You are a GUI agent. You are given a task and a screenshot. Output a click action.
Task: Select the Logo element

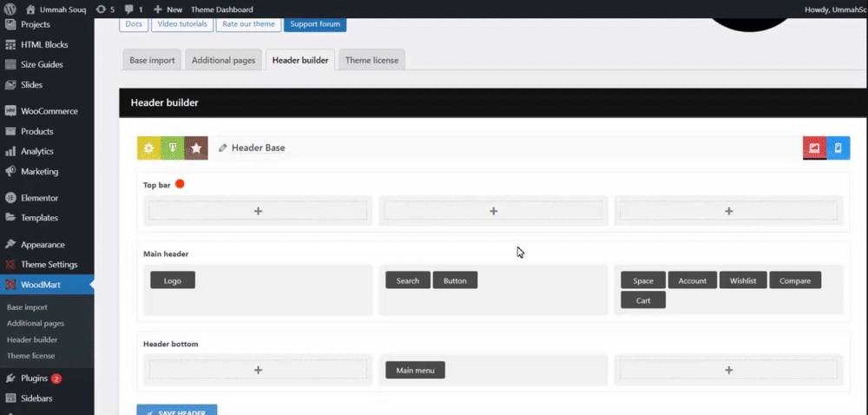[x=173, y=280]
